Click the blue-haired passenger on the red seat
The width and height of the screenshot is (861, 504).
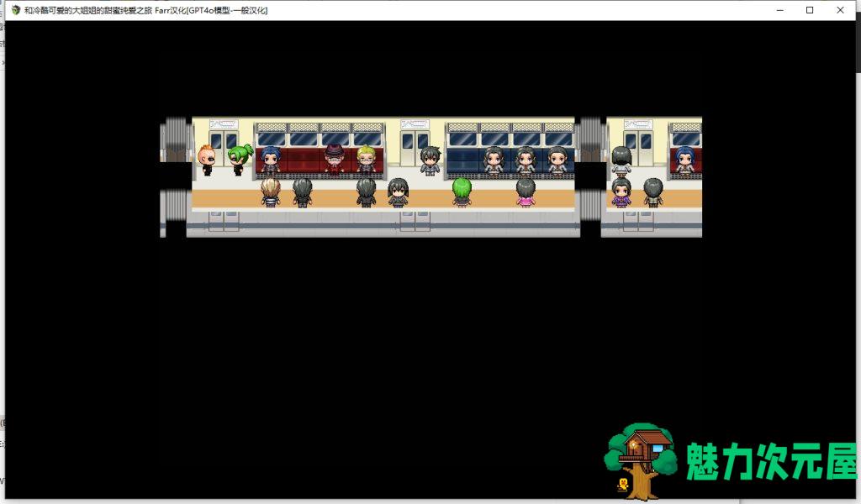coord(270,160)
